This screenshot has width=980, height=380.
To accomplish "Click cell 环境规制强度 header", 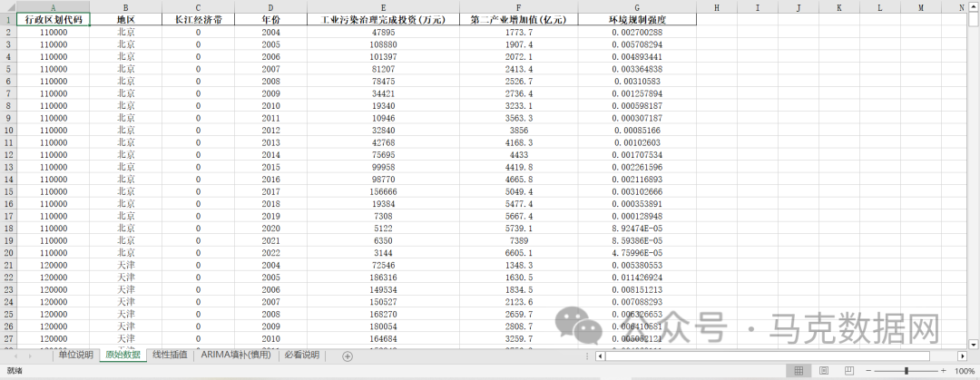I will point(637,19).
